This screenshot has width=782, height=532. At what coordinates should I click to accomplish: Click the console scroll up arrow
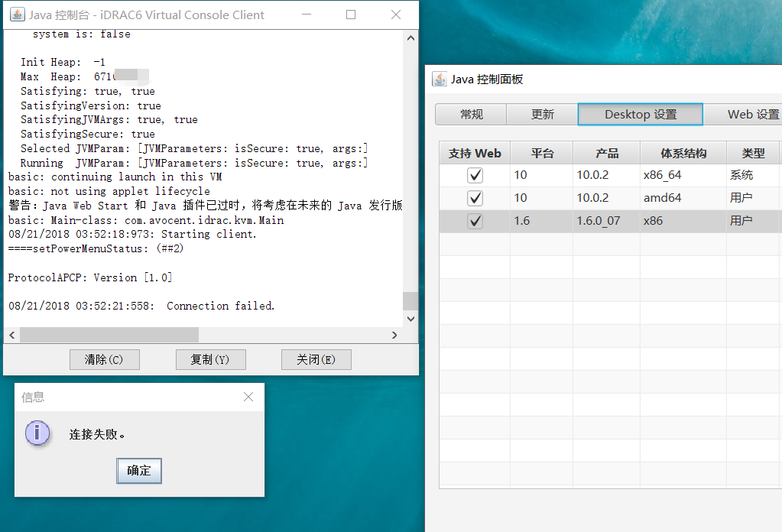click(x=410, y=38)
